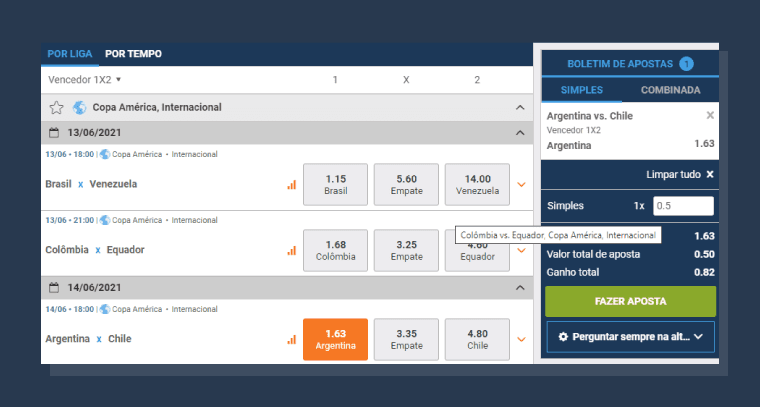
Task: Pick Empate 3.35 in Argentina x Chile
Action: point(406,340)
